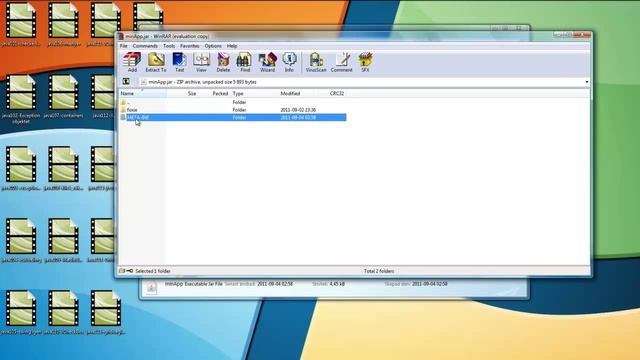Open the File menu
The width and height of the screenshot is (640, 360).
click(123, 46)
